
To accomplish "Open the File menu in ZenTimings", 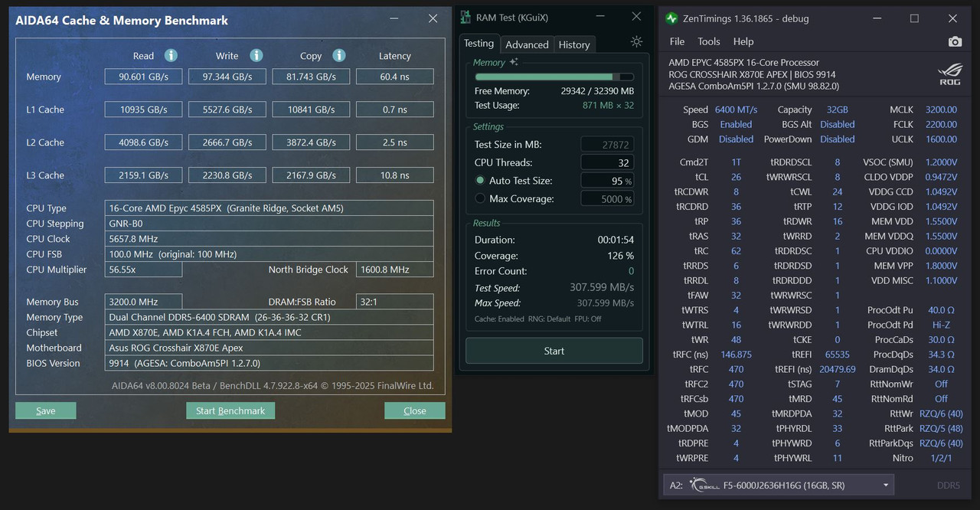I will [678, 41].
